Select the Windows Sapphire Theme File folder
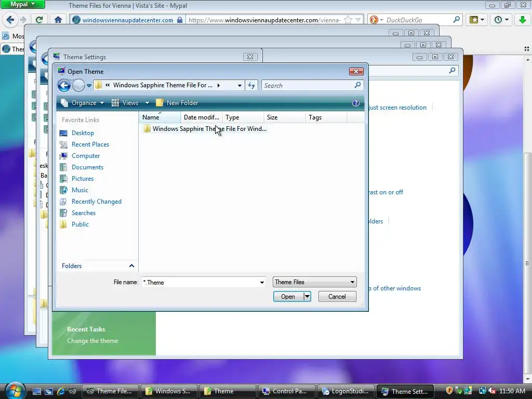Viewport: 532px width, 399px height. [205, 129]
